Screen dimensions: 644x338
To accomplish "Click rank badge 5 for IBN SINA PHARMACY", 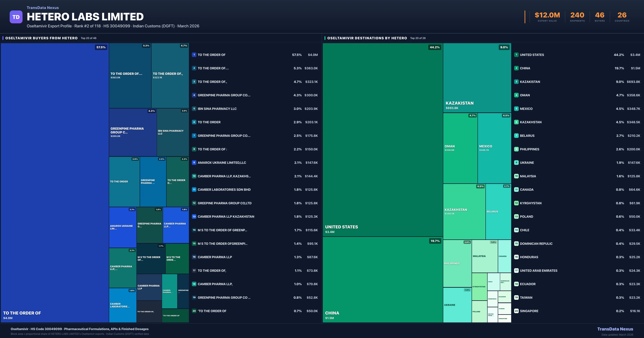I will [x=194, y=109].
